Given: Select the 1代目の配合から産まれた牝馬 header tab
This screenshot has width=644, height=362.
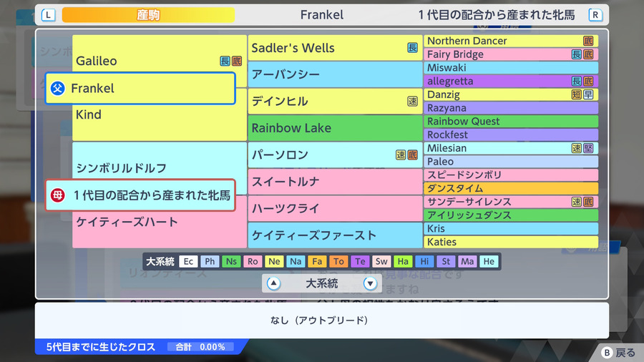Looking at the screenshot, I should 497,15.
